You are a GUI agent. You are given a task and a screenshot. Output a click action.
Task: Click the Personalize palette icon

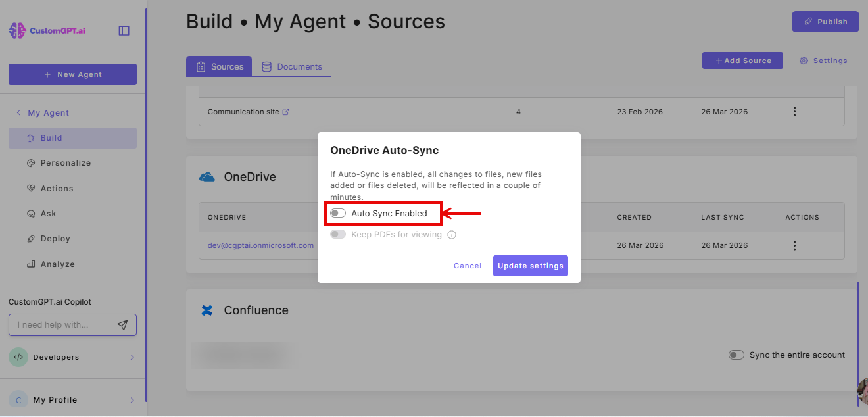point(31,163)
